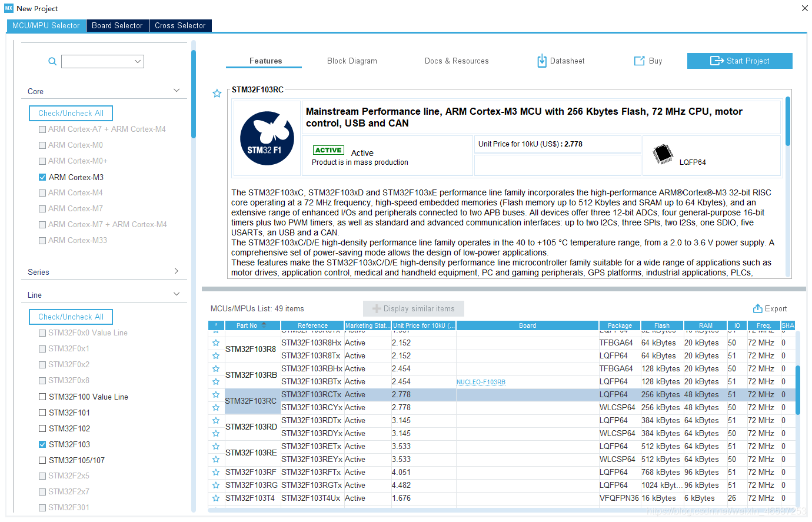Click the Buy external link icon
Viewport: 812px width, 522px height.
pyautogui.click(x=639, y=61)
